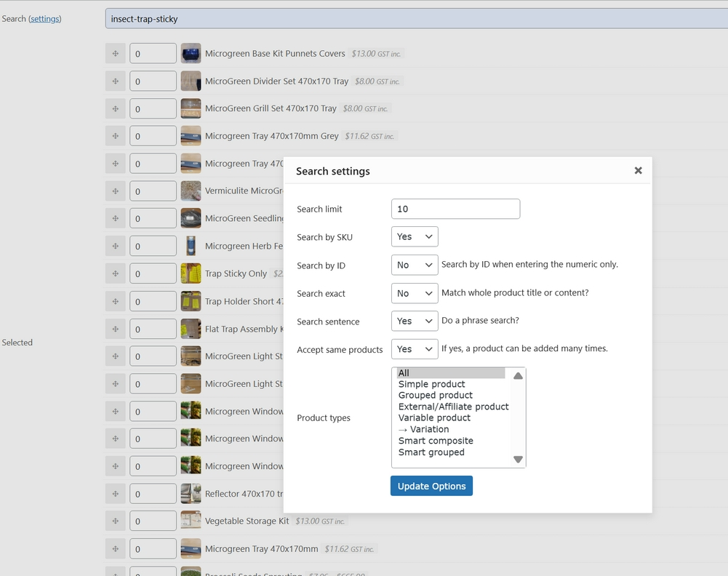Expand the Search exact dropdown

[x=415, y=293]
